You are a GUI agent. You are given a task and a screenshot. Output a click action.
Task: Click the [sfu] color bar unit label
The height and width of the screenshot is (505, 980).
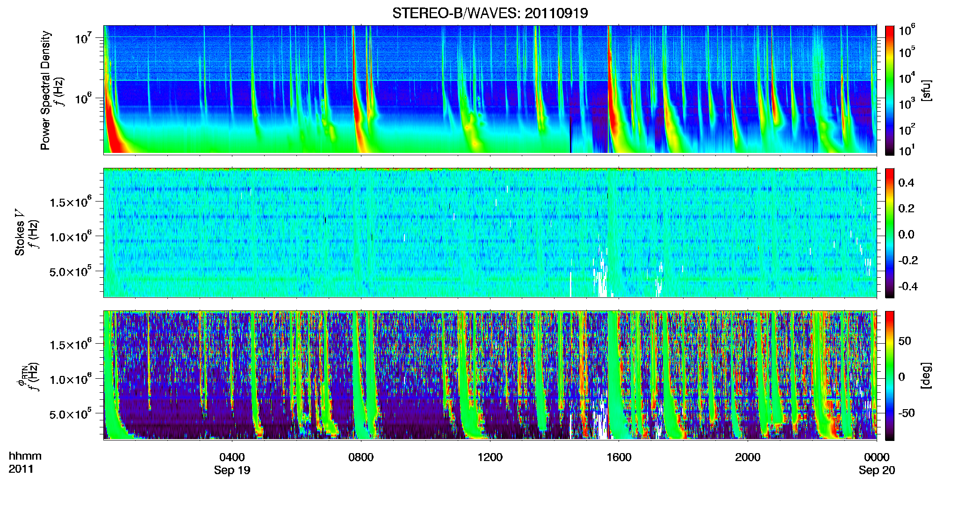point(926,90)
